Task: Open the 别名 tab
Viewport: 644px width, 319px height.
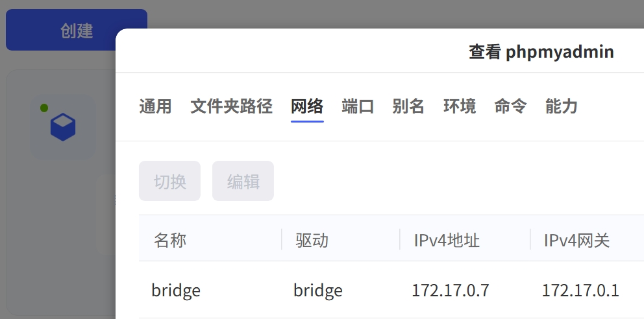Action: tap(408, 106)
